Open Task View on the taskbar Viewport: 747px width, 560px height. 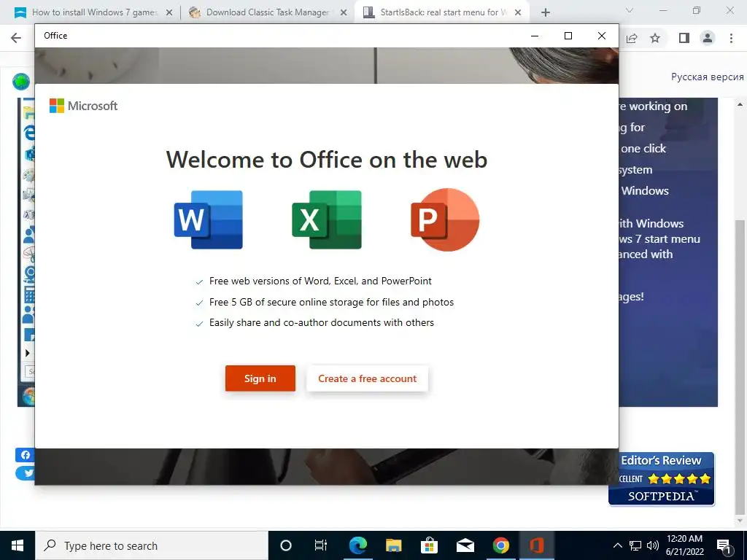pos(321,545)
